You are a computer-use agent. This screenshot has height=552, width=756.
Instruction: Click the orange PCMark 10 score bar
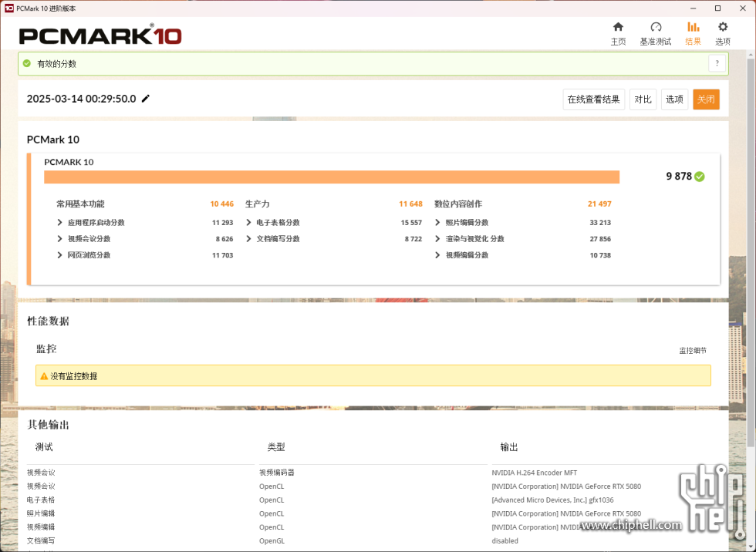pos(332,177)
